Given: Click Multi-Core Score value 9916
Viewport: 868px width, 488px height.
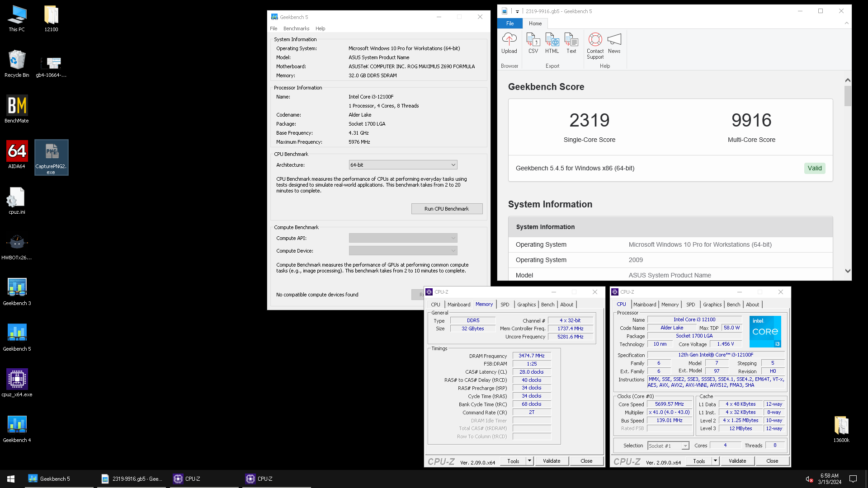Looking at the screenshot, I should (751, 120).
